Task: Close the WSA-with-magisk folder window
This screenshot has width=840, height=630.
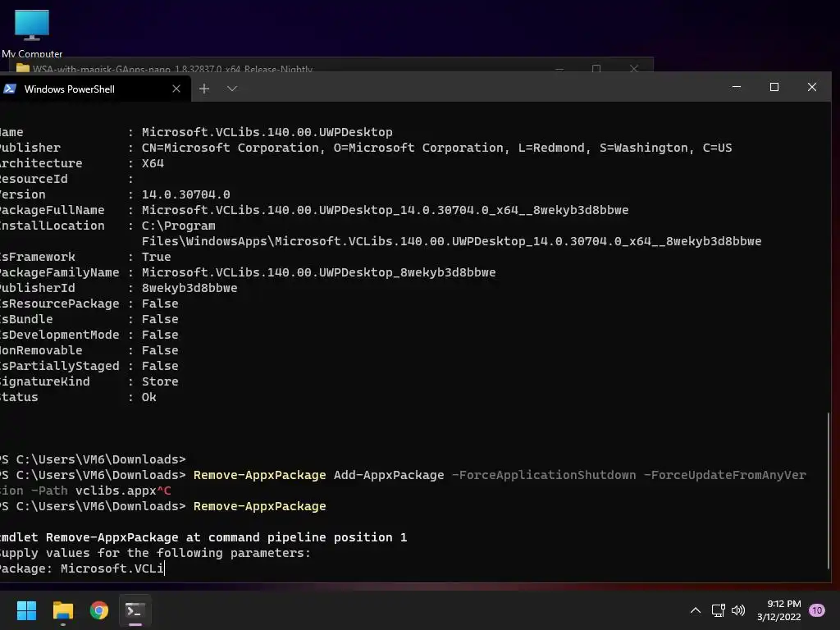Action: coord(634,68)
